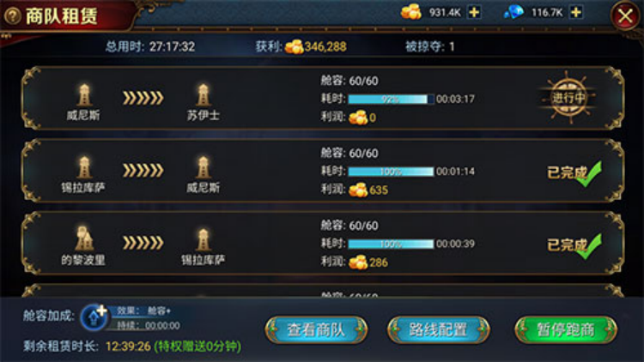
Task: Close the caravan rental window
Action: coord(625,16)
